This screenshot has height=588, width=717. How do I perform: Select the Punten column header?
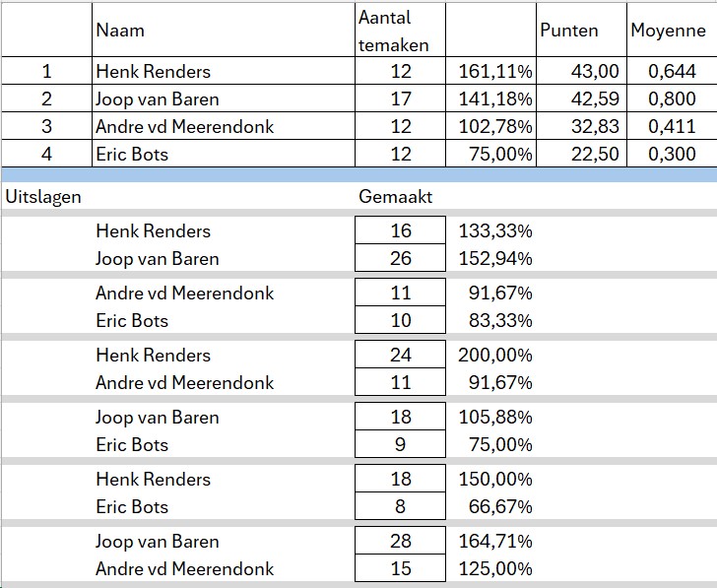(569, 31)
